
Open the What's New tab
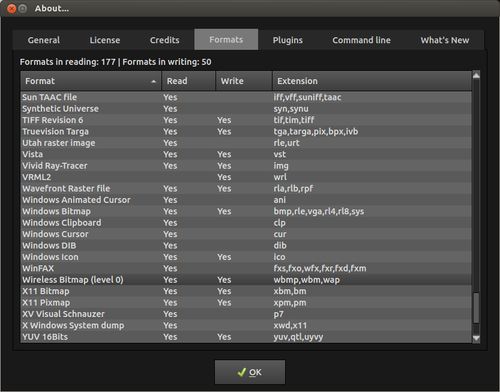click(x=445, y=40)
